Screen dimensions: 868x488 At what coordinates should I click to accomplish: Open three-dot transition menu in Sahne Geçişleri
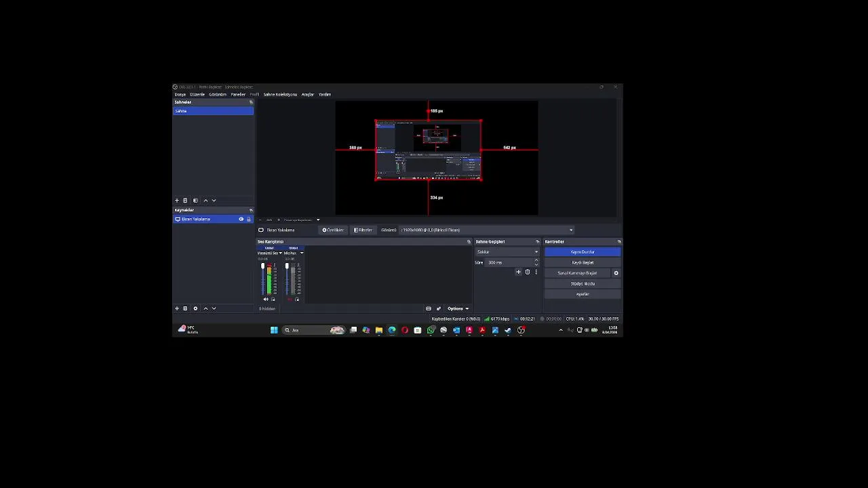click(x=536, y=272)
